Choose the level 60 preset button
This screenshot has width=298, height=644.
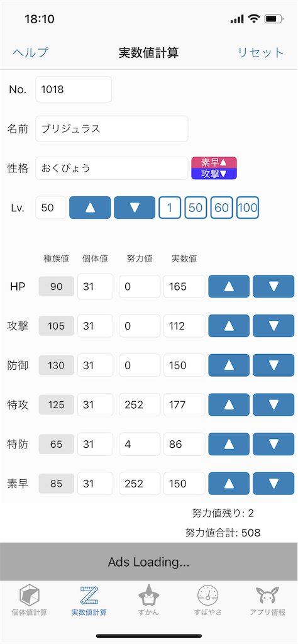pyautogui.click(x=222, y=208)
